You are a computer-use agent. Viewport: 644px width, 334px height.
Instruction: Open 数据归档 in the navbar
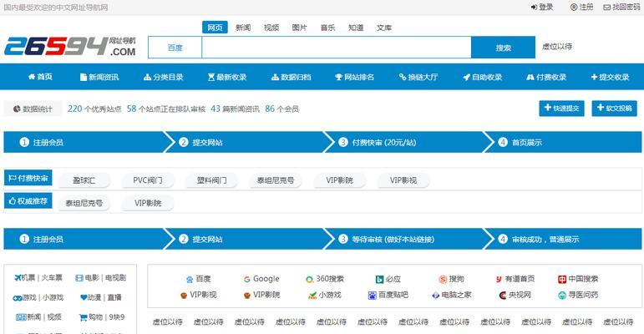(x=292, y=77)
